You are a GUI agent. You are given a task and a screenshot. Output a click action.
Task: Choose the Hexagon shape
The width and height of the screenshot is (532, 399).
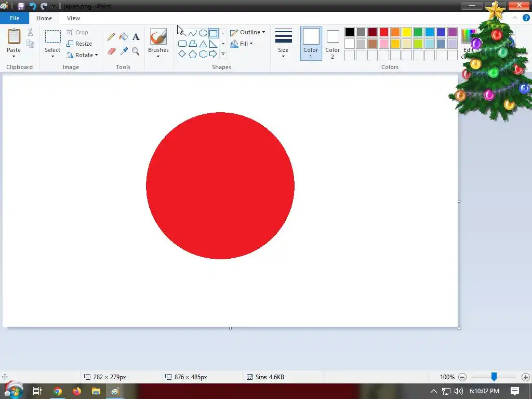[x=203, y=54]
